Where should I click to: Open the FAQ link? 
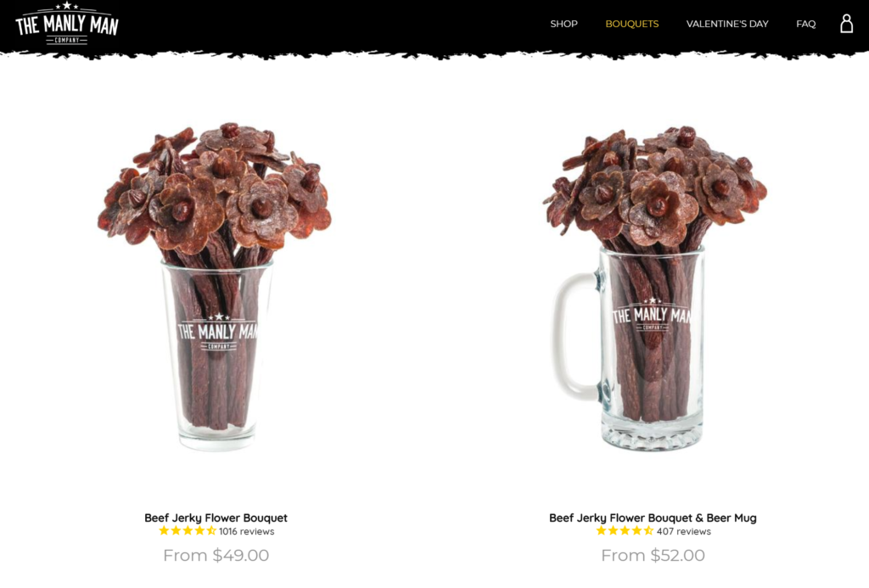(x=806, y=24)
